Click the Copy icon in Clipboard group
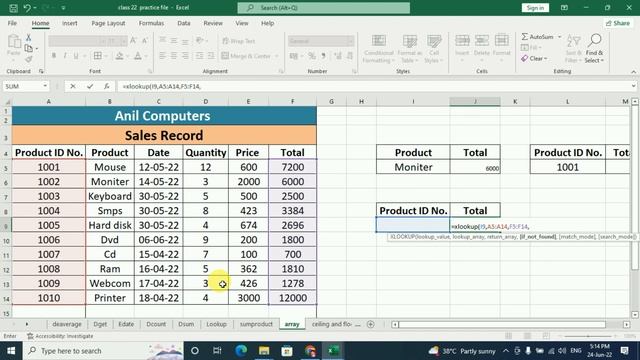 [29, 49]
